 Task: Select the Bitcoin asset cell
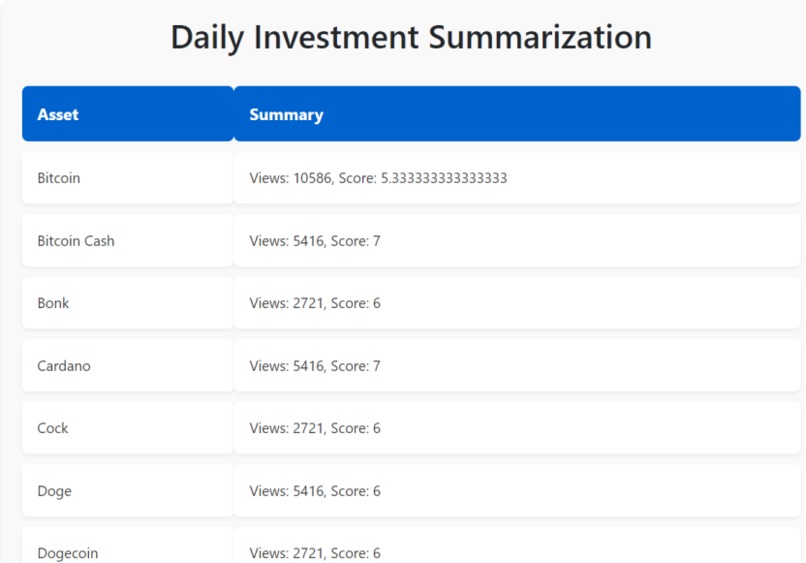[128, 178]
